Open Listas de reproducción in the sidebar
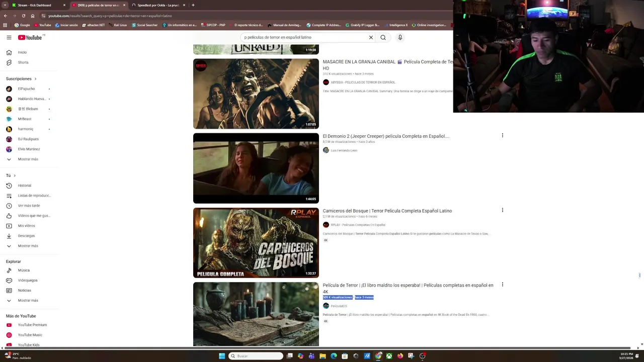The image size is (644, 362). 29,196
